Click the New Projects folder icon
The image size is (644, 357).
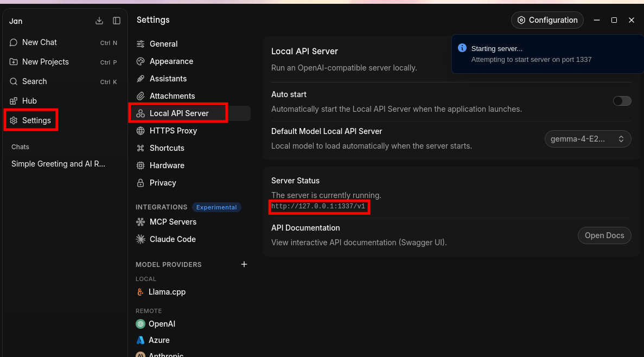coord(14,62)
